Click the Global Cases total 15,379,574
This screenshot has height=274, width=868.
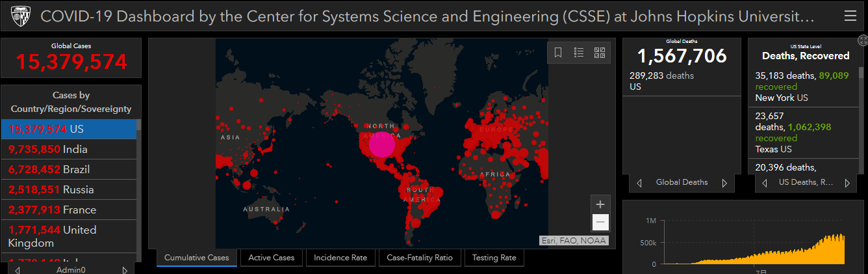(x=71, y=62)
